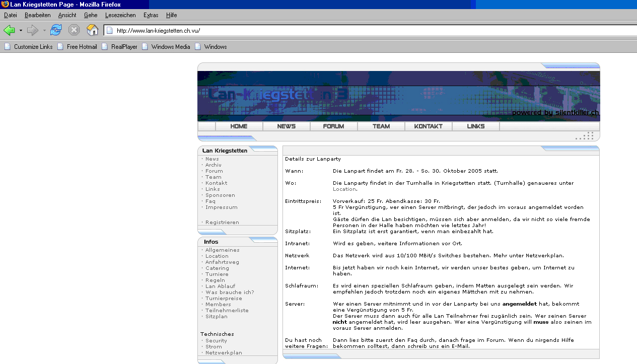Image resolution: width=637 pixels, height=364 pixels.
Task: Open the Hilfe menu
Action: click(x=171, y=15)
